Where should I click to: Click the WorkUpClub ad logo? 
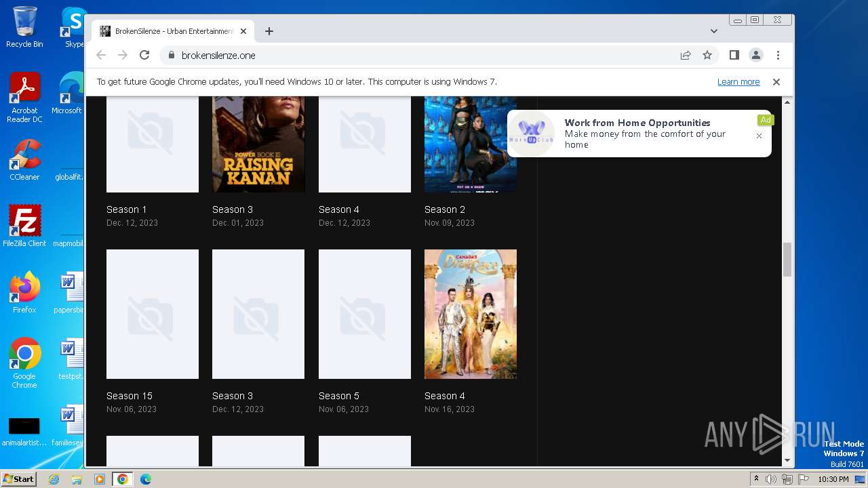(532, 134)
